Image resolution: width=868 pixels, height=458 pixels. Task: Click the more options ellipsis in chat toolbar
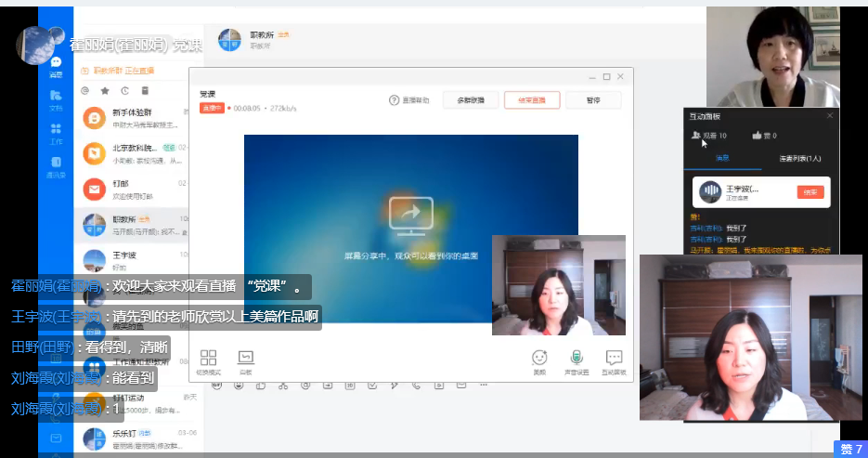pyautogui.click(x=484, y=385)
